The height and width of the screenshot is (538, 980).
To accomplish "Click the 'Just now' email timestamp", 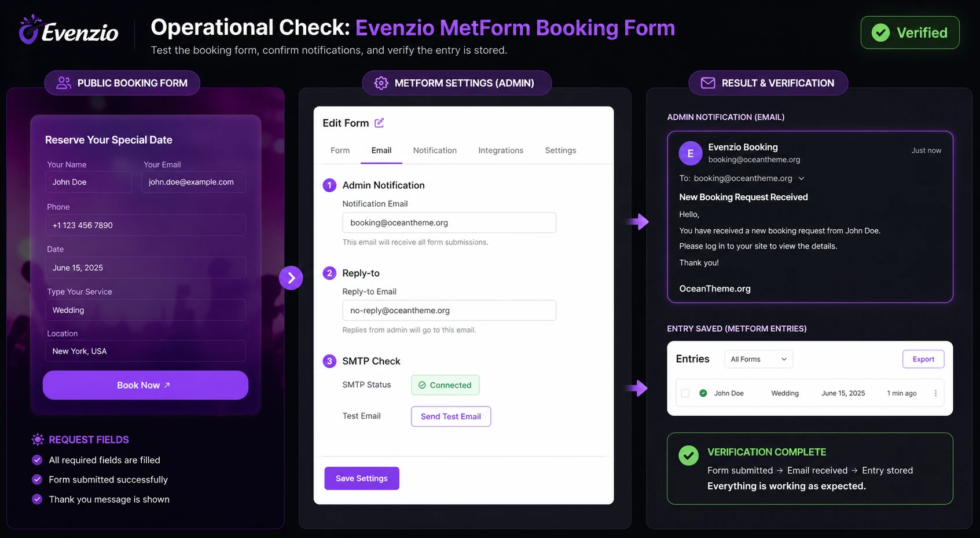I will (x=926, y=151).
